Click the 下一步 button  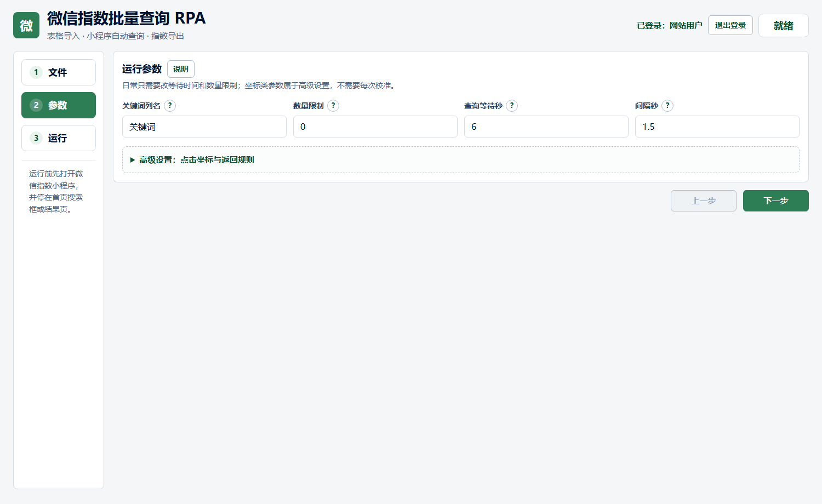pyautogui.click(x=776, y=201)
